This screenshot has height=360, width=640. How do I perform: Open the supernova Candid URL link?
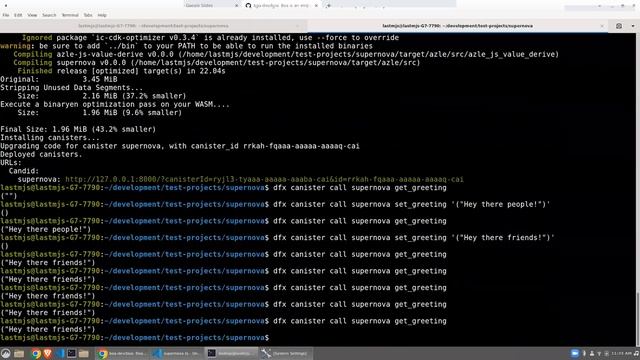pyautogui.click(x=264, y=179)
